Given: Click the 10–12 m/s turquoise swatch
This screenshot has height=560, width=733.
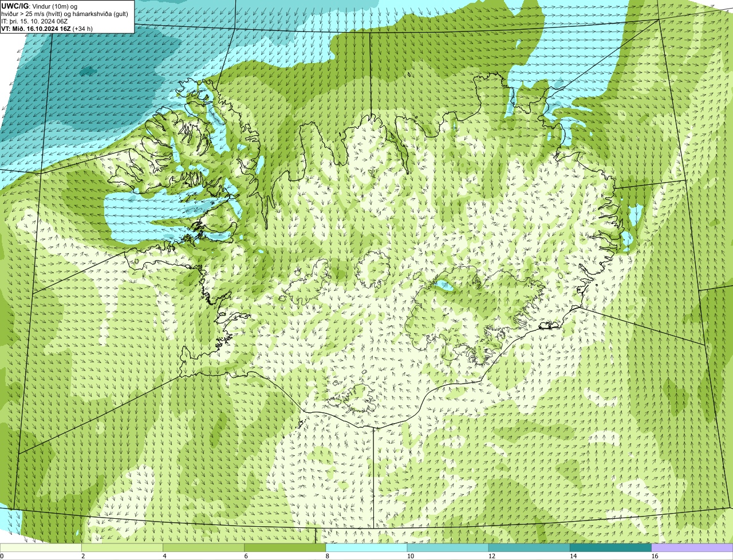Looking at the screenshot, I should (448, 547).
